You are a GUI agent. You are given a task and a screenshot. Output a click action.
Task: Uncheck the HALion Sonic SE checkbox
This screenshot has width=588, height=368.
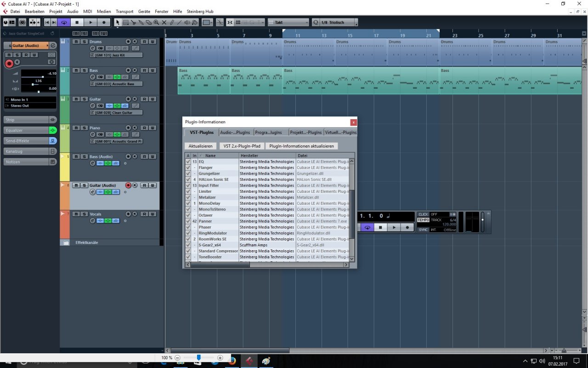point(188,179)
